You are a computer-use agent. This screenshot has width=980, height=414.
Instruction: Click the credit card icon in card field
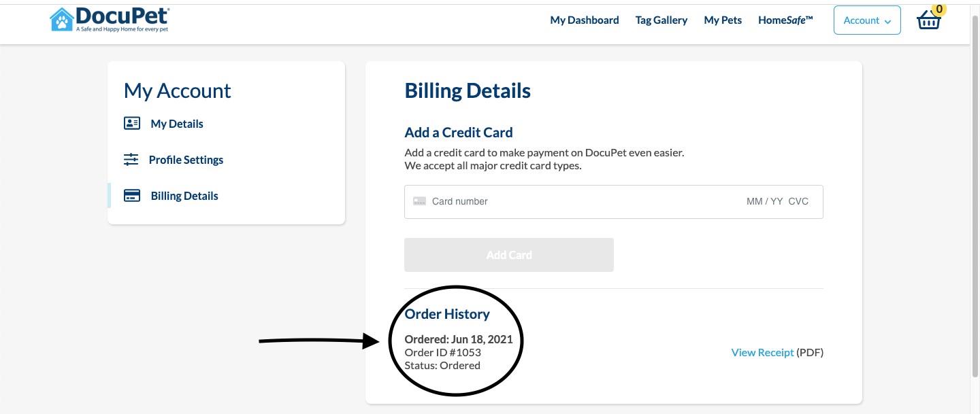point(420,201)
